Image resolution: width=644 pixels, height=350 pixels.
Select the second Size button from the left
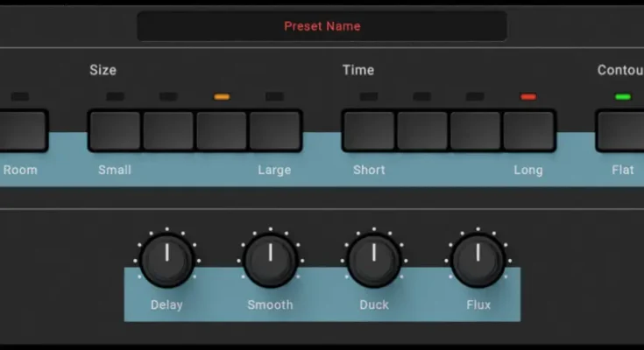pyautogui.click(x=168, y=131)
